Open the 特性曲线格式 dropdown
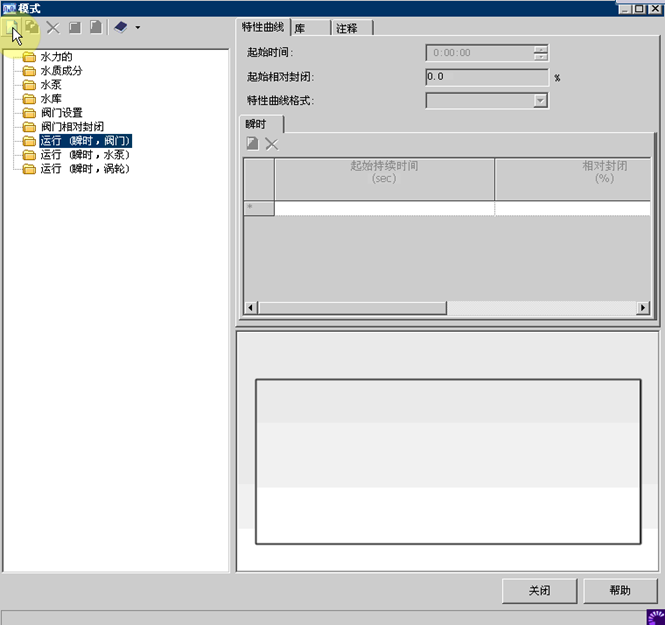 (540, 100)
